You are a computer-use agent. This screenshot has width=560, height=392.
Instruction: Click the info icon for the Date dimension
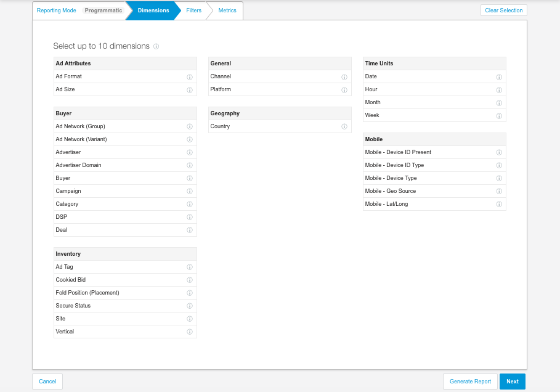[498, 77]
